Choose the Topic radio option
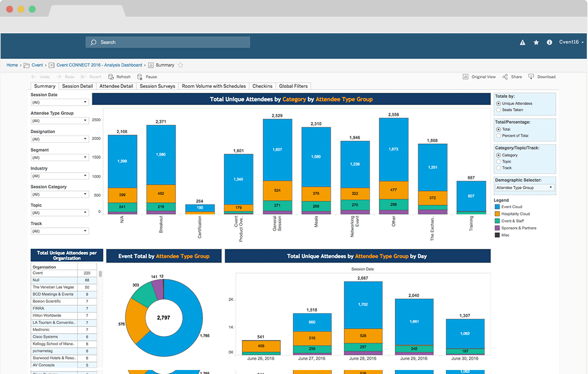Screen dimensions: 588x374 498,162
